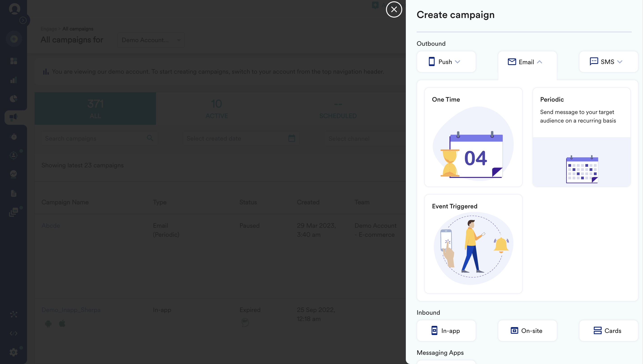Close the Create campaign panel
Viewport: 643px width, 364px height.
click(x=394, y=9)
